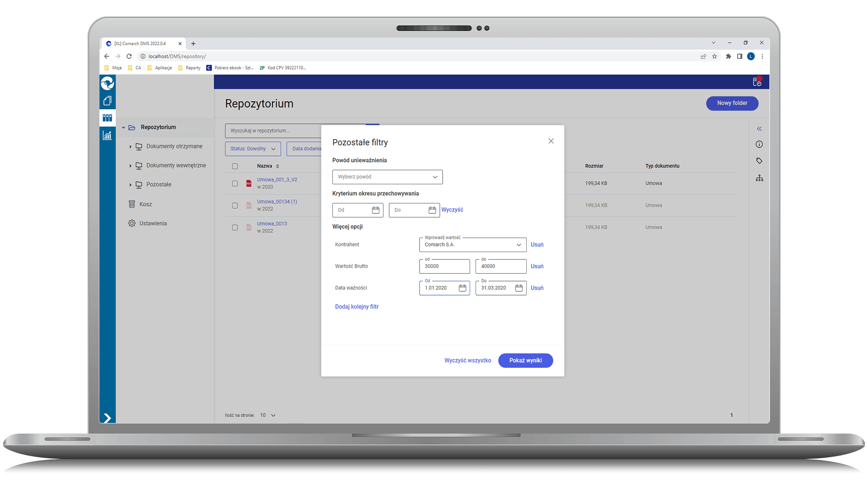This screenshot has height=488, width=868.
Task: Click the browser reload icon
Action: pos(129,56)
